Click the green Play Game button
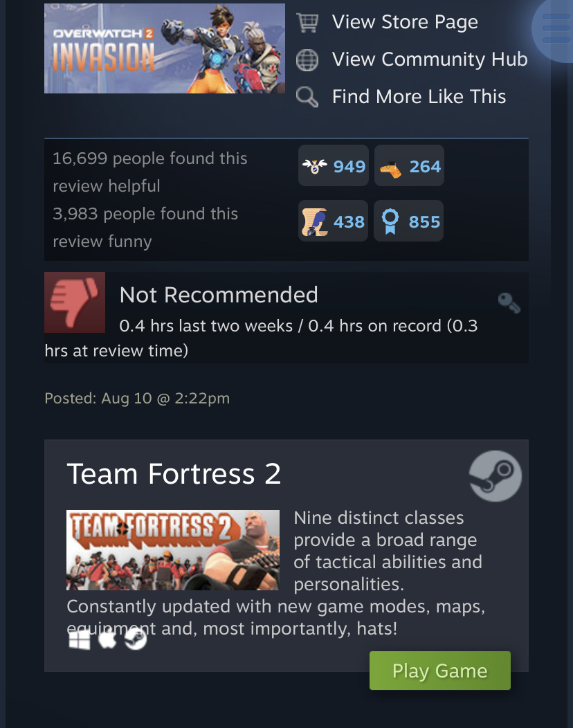Image resolution: width=573 pixels, height=728 pixels. coord(440,671)
